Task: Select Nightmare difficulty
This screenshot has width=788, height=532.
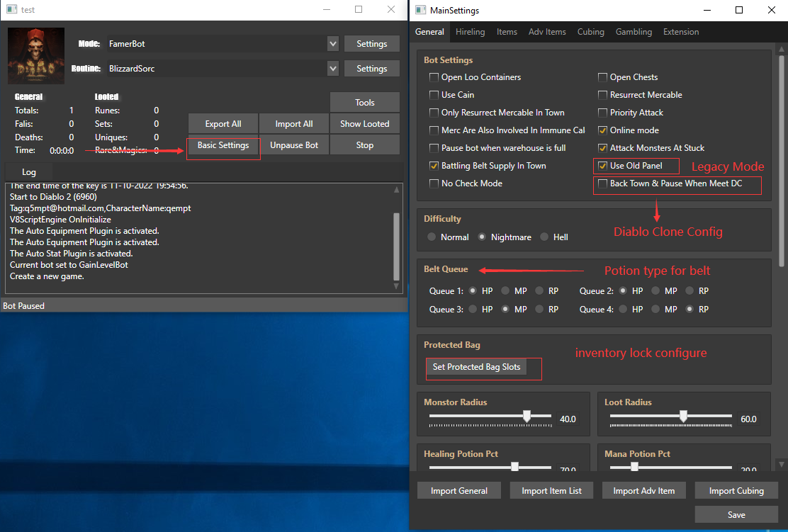Action: click(482, 237)
